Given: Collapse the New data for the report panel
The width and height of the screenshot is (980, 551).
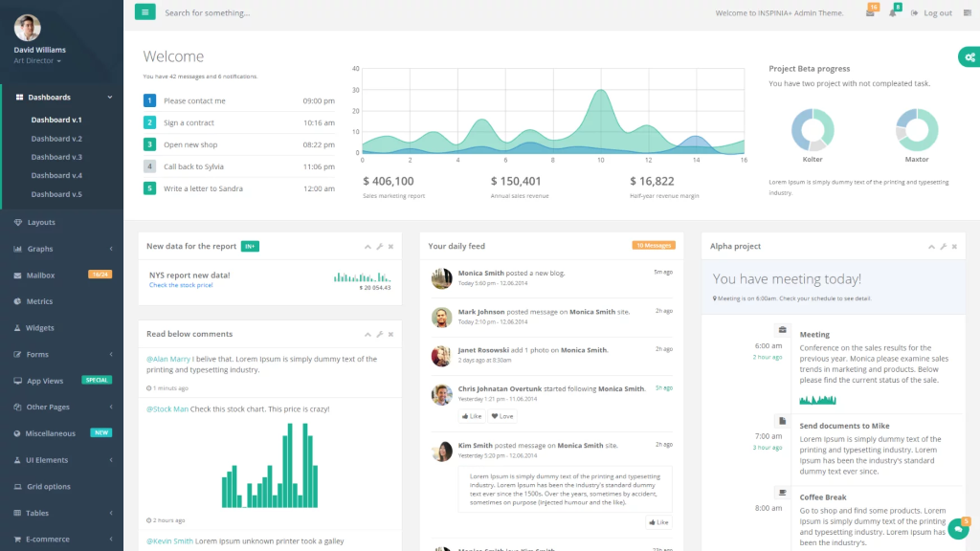Looking at the screenshot, I should pyautogui.click(x=367, y=247).
